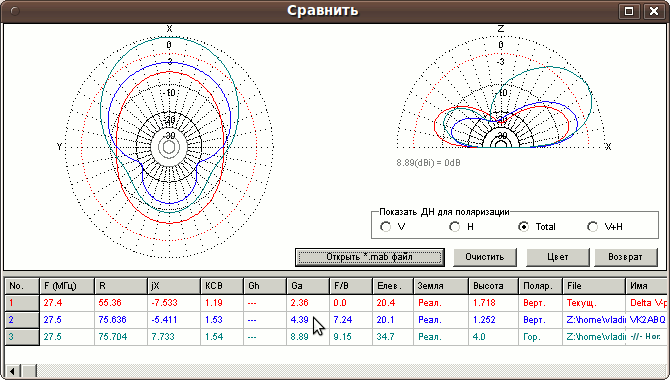Click the Возврат button
This screenshot has height=380, width=670.
coord(626,257)
